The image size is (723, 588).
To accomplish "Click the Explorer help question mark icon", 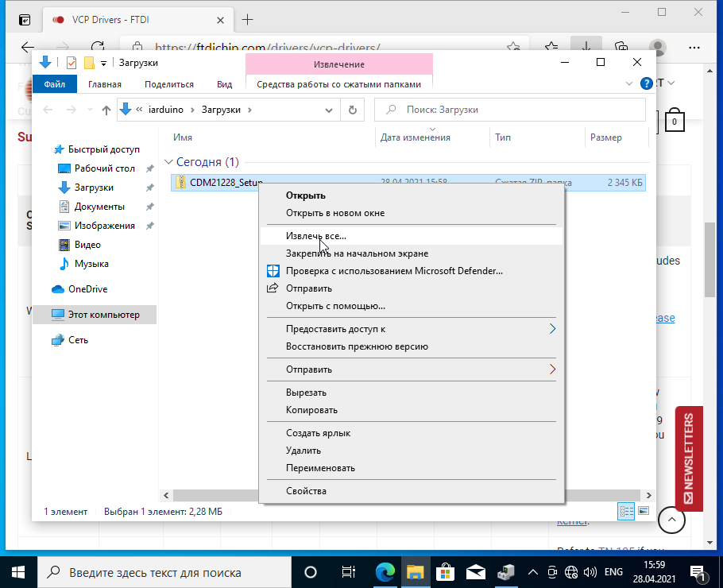I will (x=647, y=83).
